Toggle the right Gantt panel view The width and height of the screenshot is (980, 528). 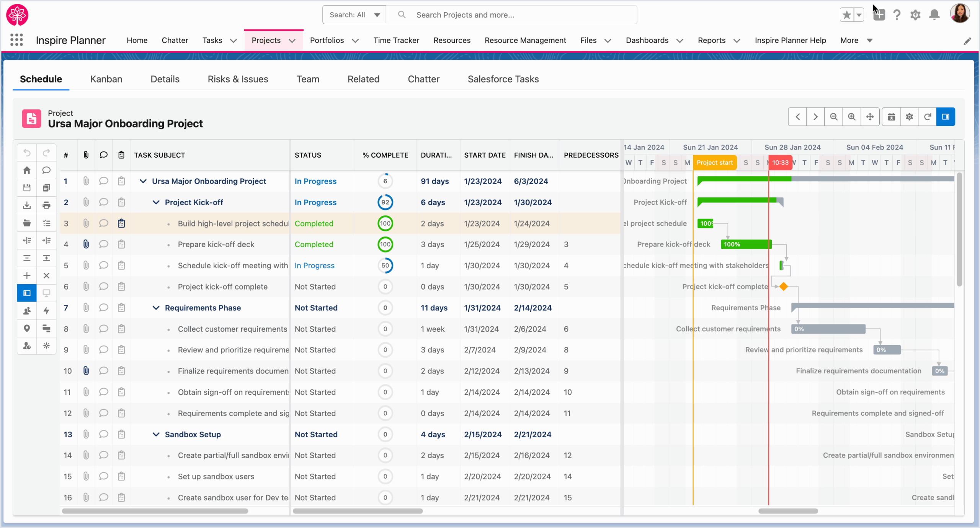pos(946,117)
